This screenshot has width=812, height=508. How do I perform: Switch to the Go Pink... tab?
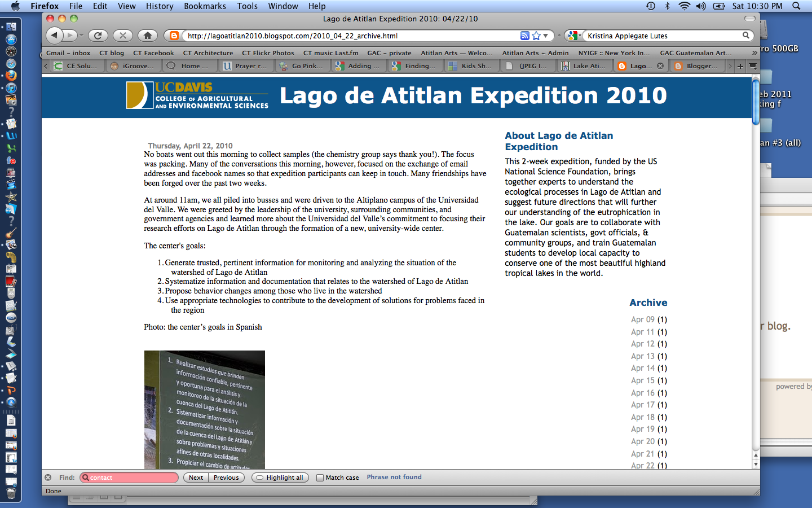point(303,66)
